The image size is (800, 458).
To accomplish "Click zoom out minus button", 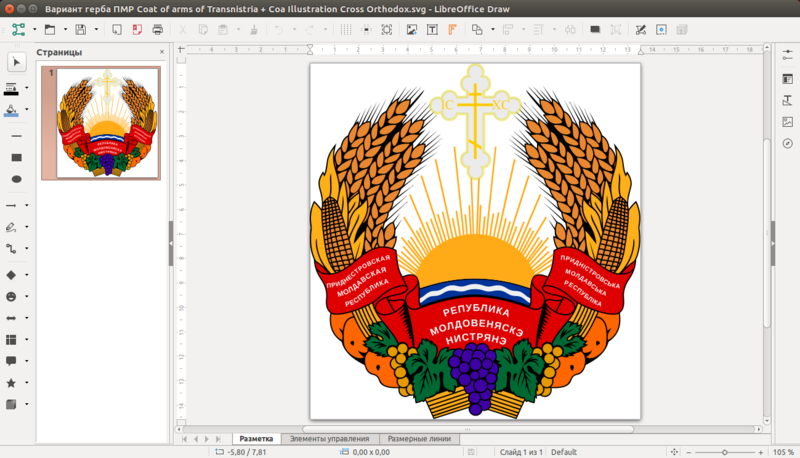I will (x=688, y=452).
